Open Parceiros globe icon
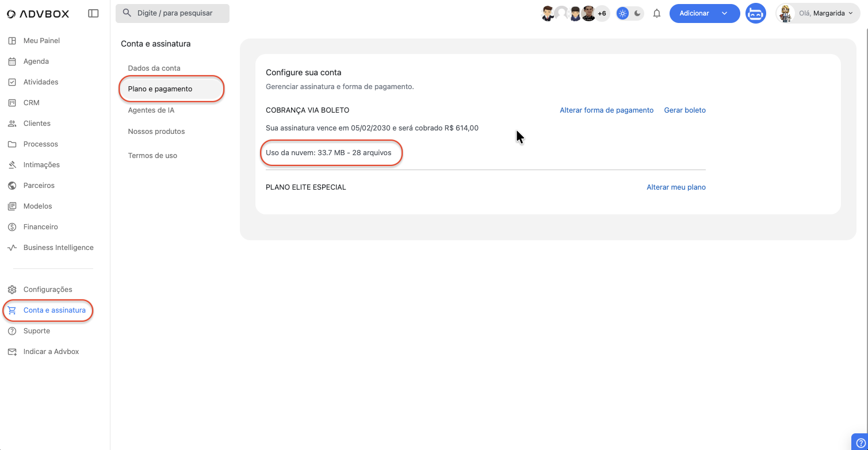Screen dimensions: 868x450 click(12, 186)
